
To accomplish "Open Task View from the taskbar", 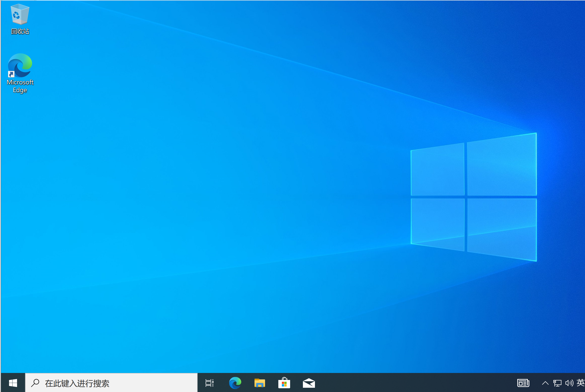I will coord(209,383).
